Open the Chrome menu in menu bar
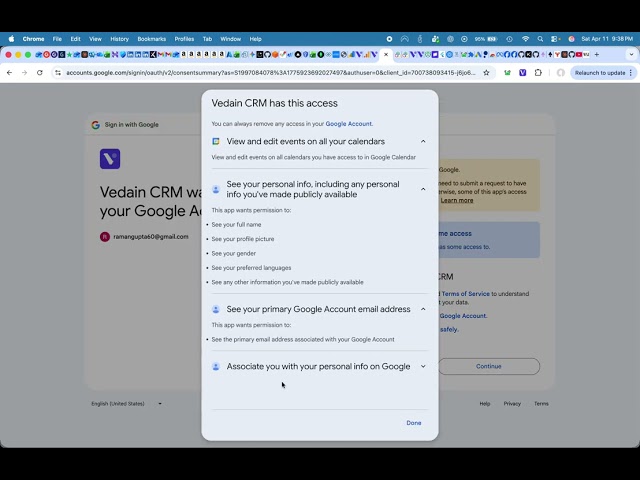This screenshot has height=480, width=640. click(x=33, y=39)
